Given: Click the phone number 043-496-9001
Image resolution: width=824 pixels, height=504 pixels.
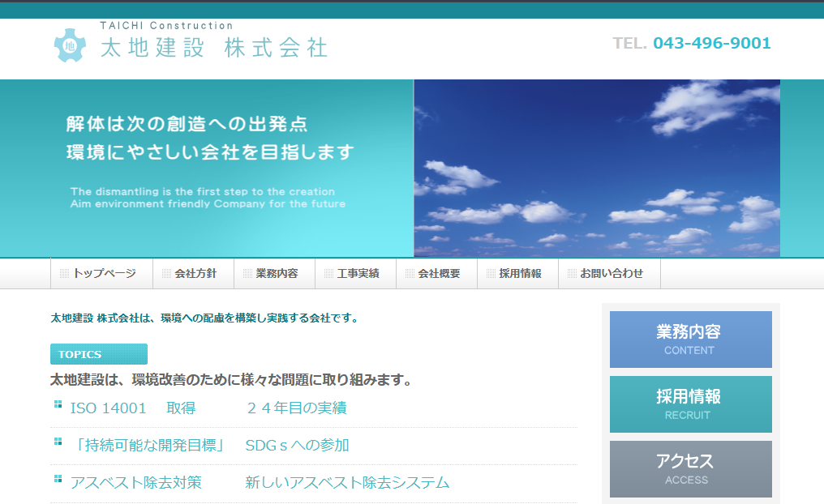Looking at the screenshot, I should (711, 43).
